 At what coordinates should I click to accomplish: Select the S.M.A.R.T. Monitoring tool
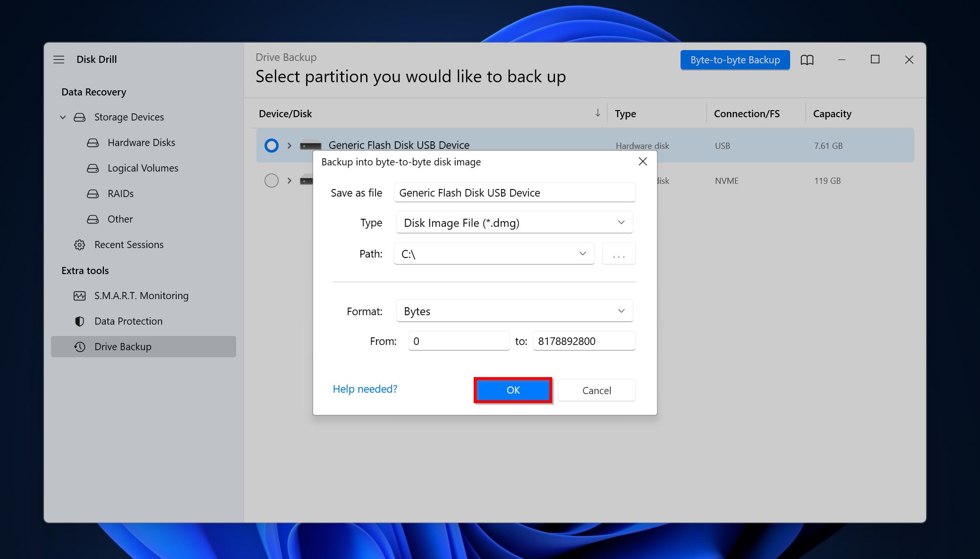pyautogui.click(x=142, y=295)
